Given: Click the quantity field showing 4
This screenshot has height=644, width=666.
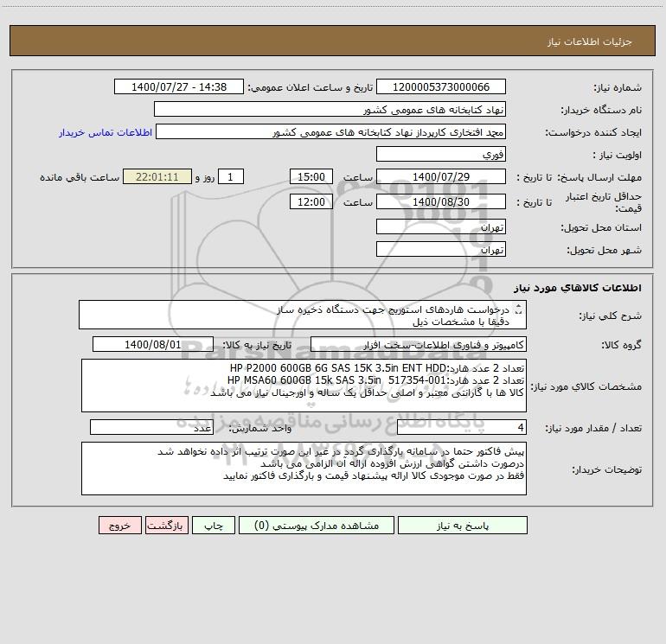Looking at the screenshot, I should click(462, 428).
